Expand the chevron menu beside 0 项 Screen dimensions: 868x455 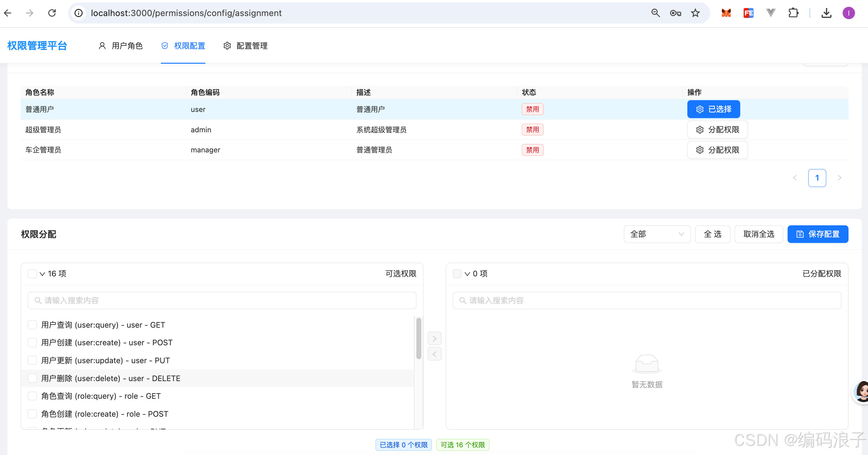pos(467,274)
